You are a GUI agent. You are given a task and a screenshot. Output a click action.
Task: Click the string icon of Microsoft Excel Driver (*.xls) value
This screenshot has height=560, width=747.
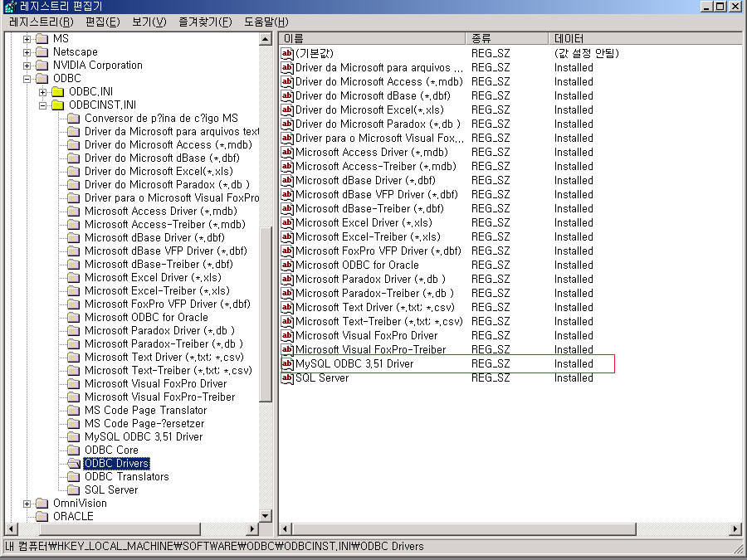(x=287, y=223)
